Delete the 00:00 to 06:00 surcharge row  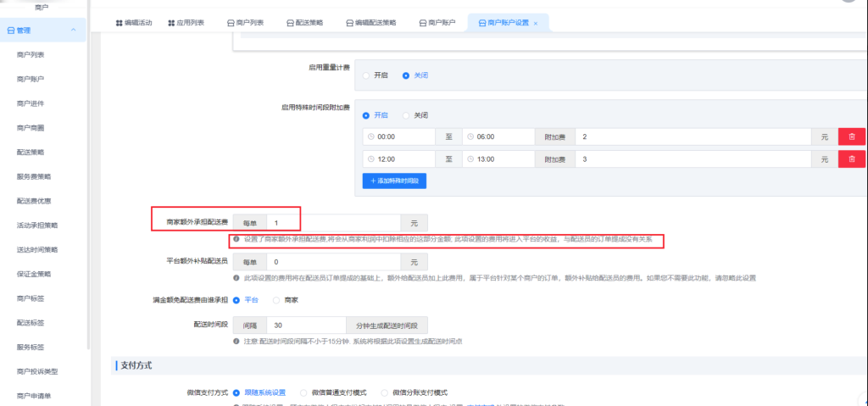pos(849,136)
